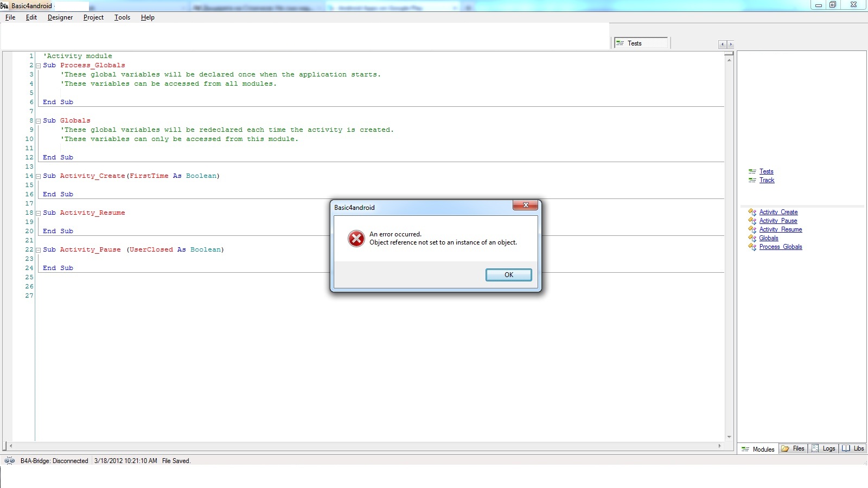868x488 pixels.
Task: Click the comment 'can only be accessed from this module'
Action: (180, 139)
